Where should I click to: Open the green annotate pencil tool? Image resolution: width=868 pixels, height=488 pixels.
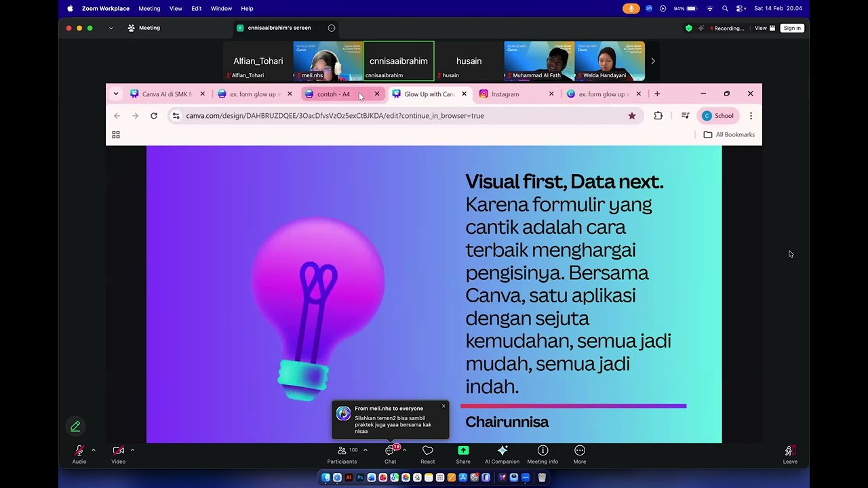coord(75,426)
